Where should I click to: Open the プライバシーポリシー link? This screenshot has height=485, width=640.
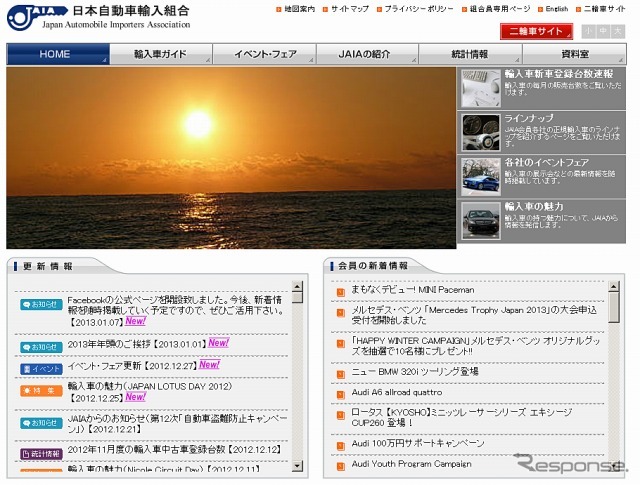point(419,9)
